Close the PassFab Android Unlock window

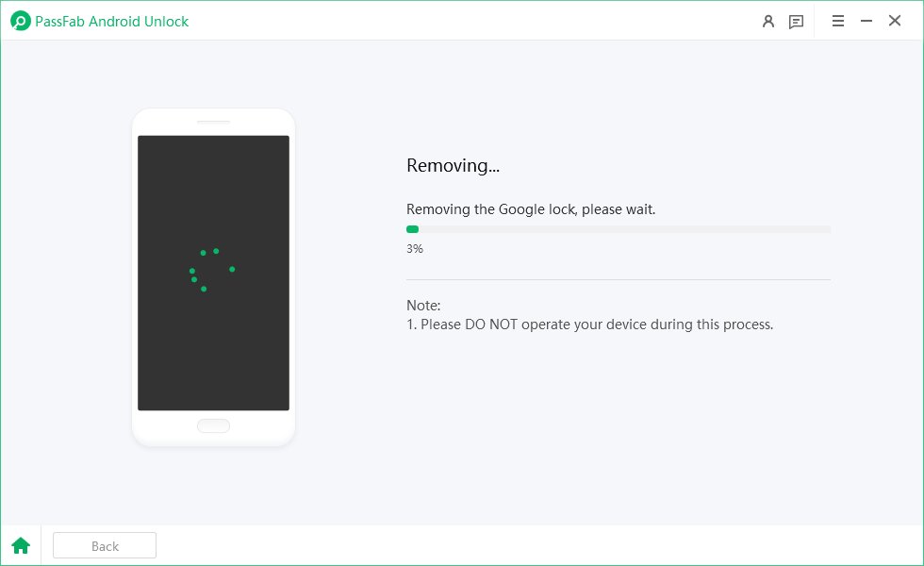click(x=895, y=20)
